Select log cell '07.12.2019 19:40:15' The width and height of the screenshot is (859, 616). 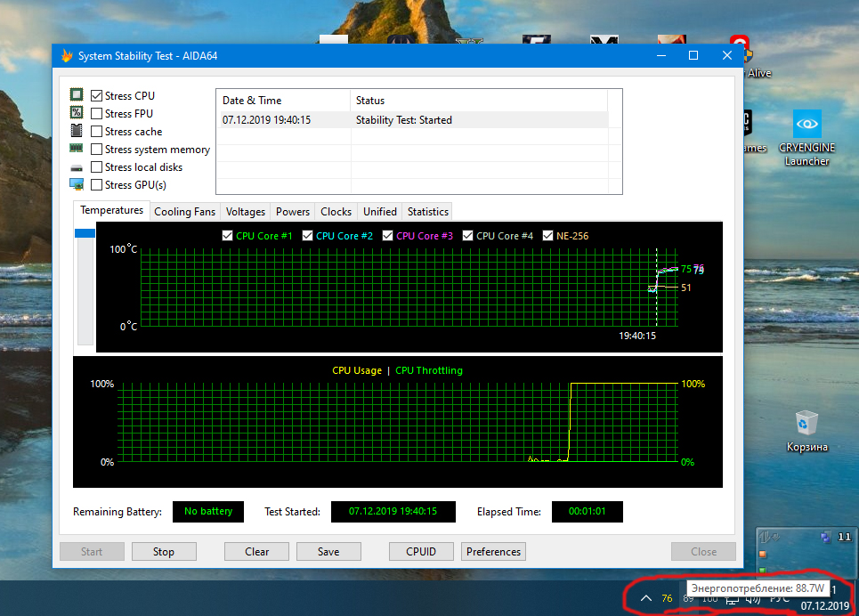266,120
